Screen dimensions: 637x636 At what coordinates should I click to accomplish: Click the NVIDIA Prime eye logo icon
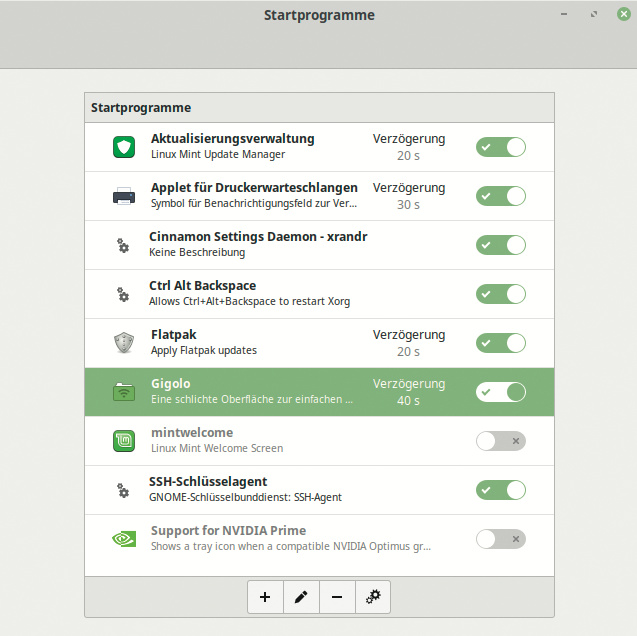tap(124, 539)
